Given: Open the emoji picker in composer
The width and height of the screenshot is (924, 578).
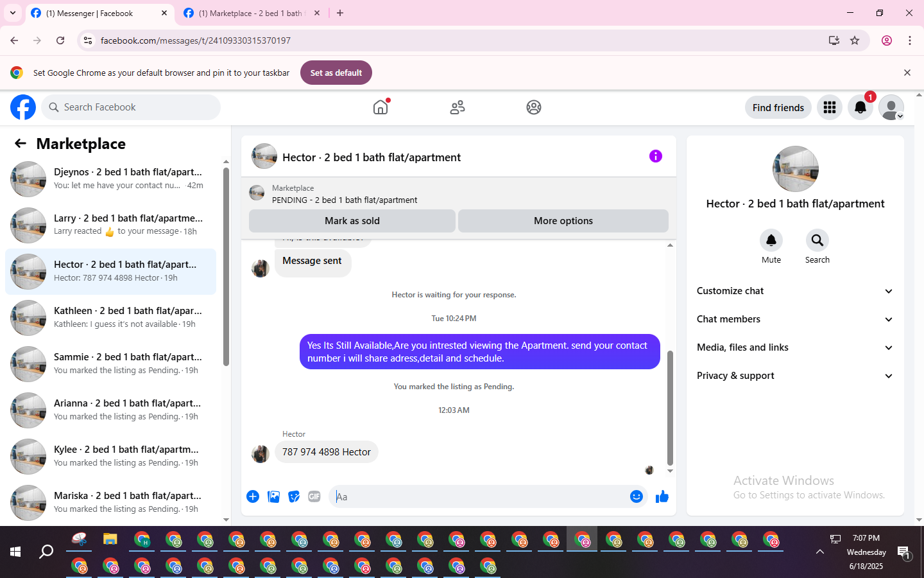Looking at the screenshot, I should point(637,496).
